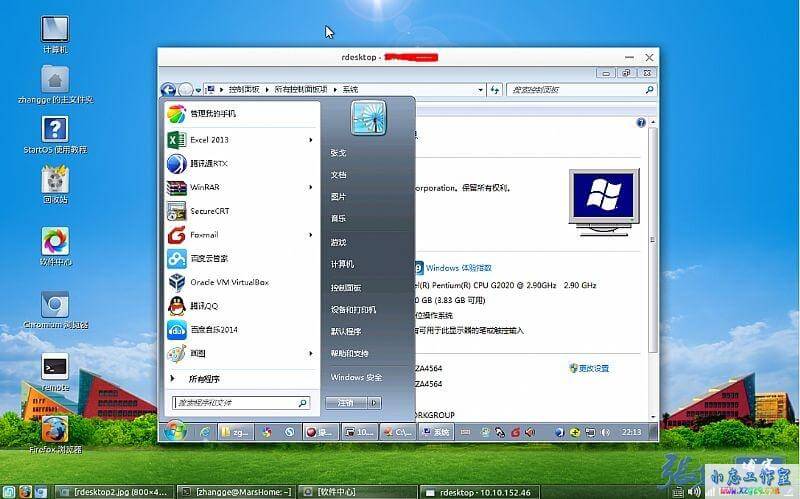
Task: Launch the Chromium 浏览器 desktop icon
Action: pyautogui.click(x=55, y=310)
